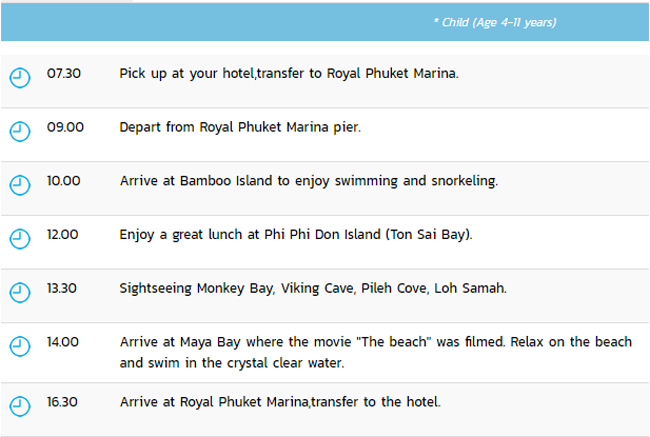Click the clock icon beside 09.00
Image resolution: width=650 pixels, height=437 pixels.
pos(19,131)
